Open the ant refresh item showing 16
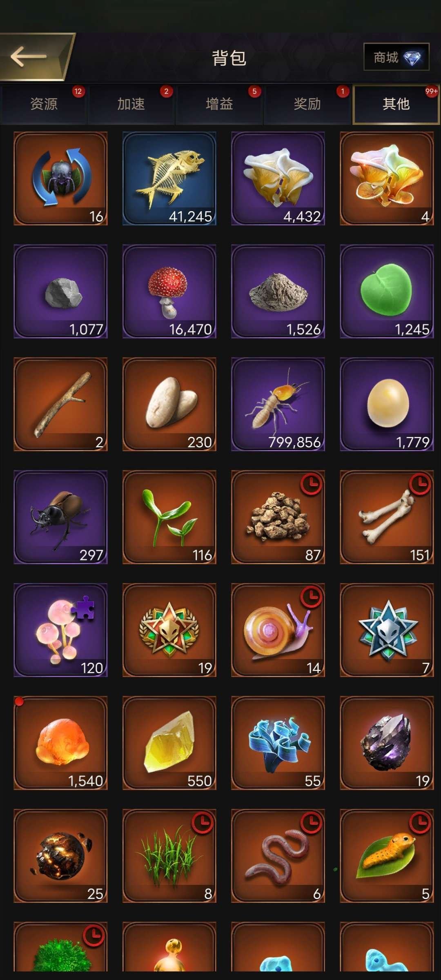The height and width of the screenshot is (980, 441). 60,178
